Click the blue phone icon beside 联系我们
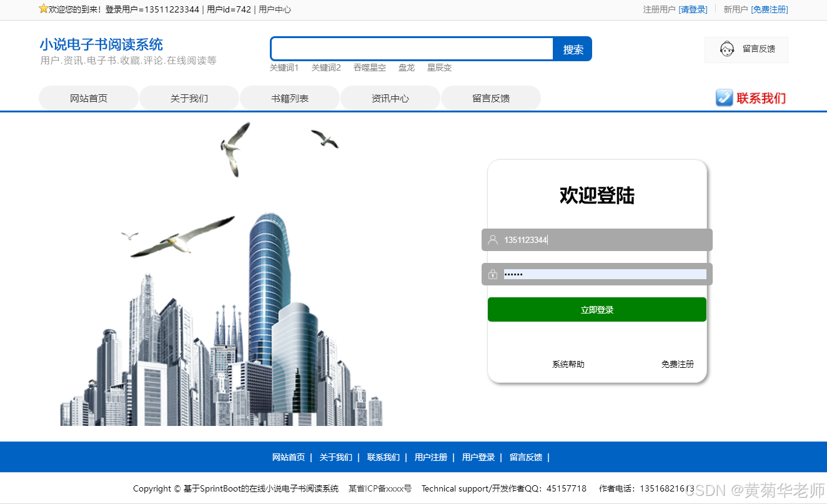 pyautogui.click(x=724, y=98)
